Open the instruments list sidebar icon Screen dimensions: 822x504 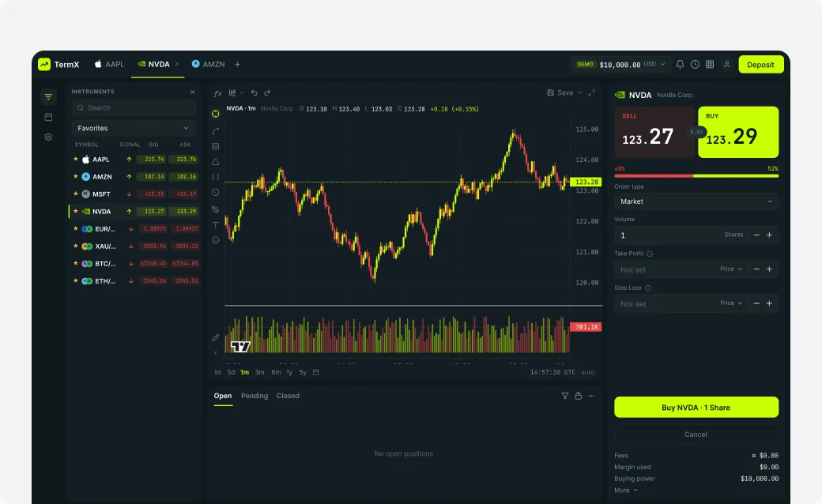tap(48, 97)
